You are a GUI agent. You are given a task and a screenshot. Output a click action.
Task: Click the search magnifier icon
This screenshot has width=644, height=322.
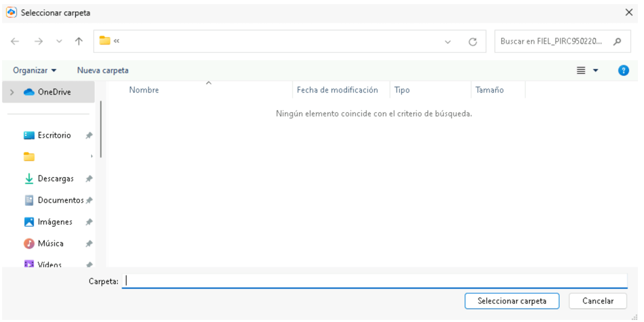click(x=617, y=42)
